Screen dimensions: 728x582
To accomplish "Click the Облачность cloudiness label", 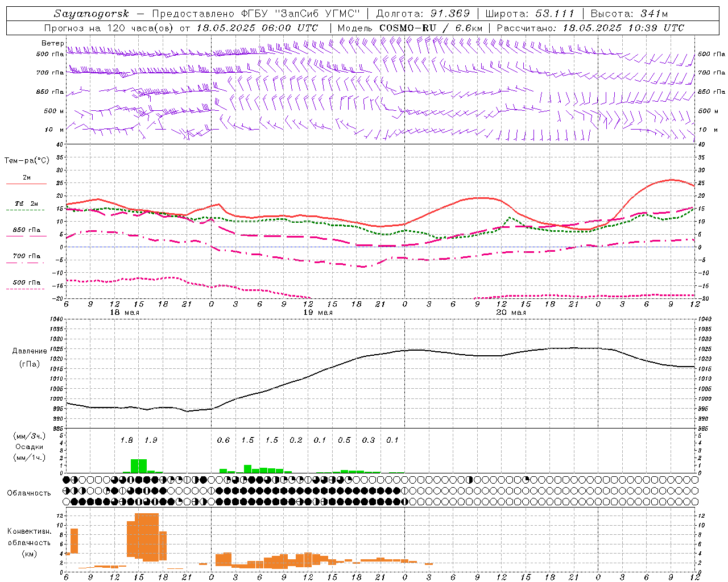I will coord(29,493).
